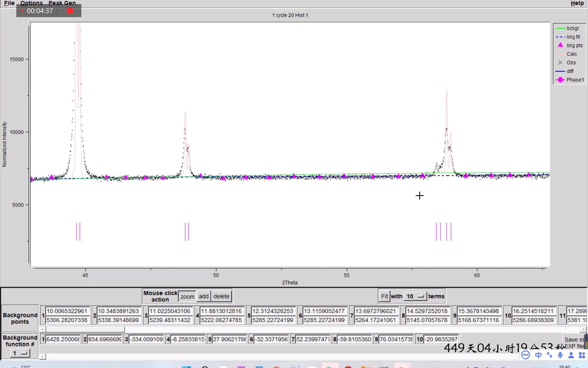Select zoom mouse click action
The width and height of the screenshot is (588, 368).
187,296
